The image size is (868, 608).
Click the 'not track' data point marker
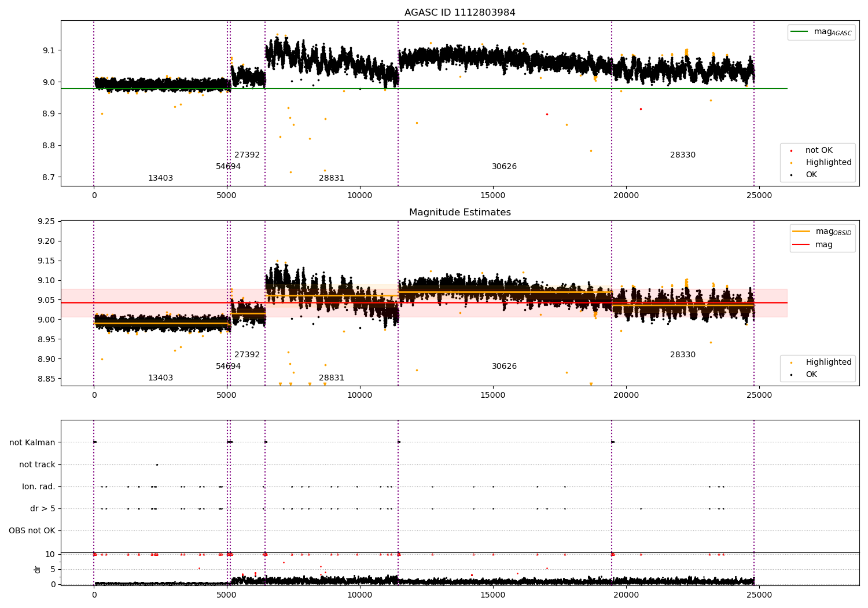(x=157, y=464)
